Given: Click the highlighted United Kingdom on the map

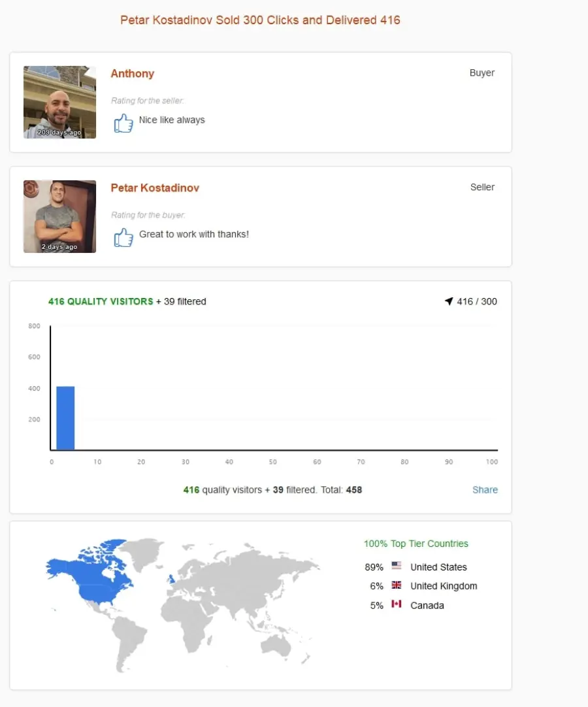Looking at the screenshot, I should click(171, 579).
